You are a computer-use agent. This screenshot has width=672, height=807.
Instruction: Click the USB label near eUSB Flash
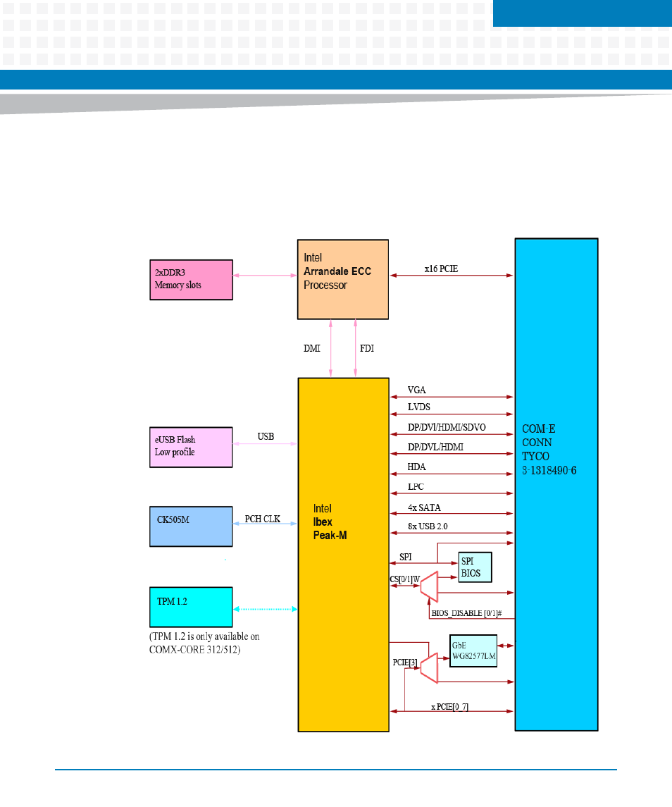point(266,436)
